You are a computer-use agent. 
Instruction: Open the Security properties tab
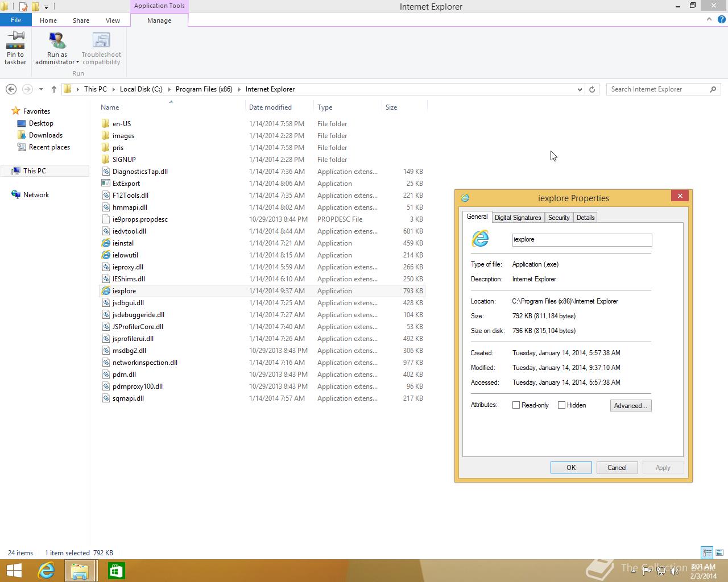coord(559,218)
